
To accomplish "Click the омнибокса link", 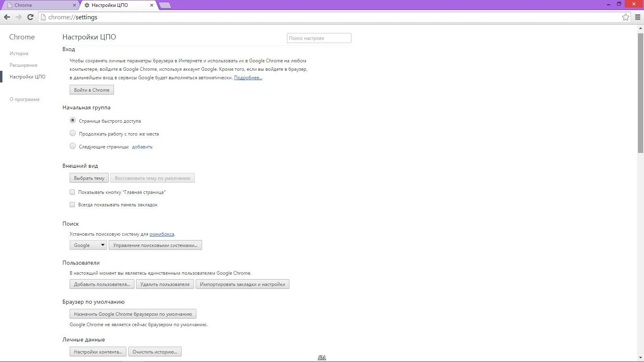I will click(162, 234).
